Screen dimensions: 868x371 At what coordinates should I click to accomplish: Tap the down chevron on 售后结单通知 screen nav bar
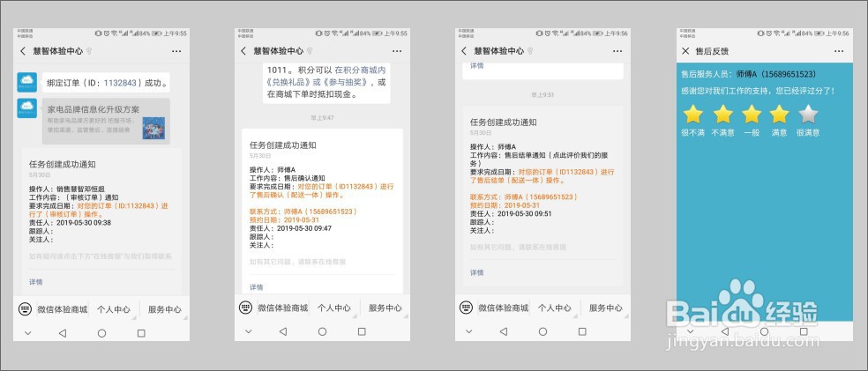(469, 331)
